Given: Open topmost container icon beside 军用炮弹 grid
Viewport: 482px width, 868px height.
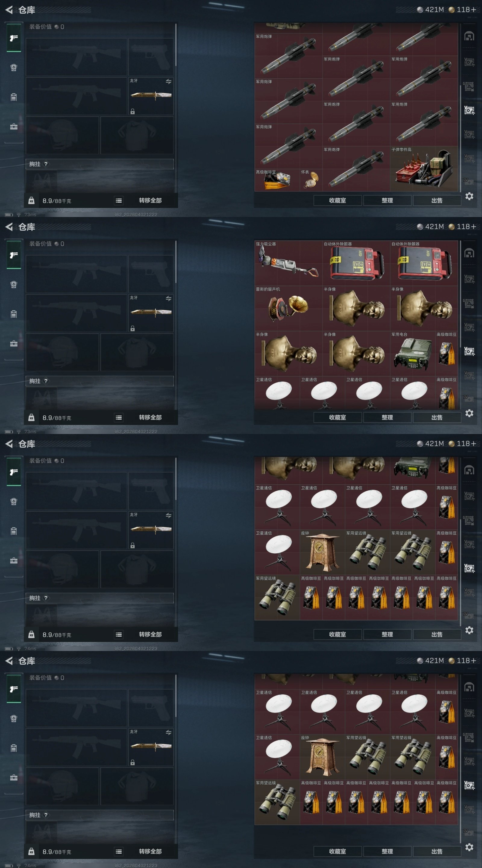Looking at the screenshot, I should coord(469,36).
